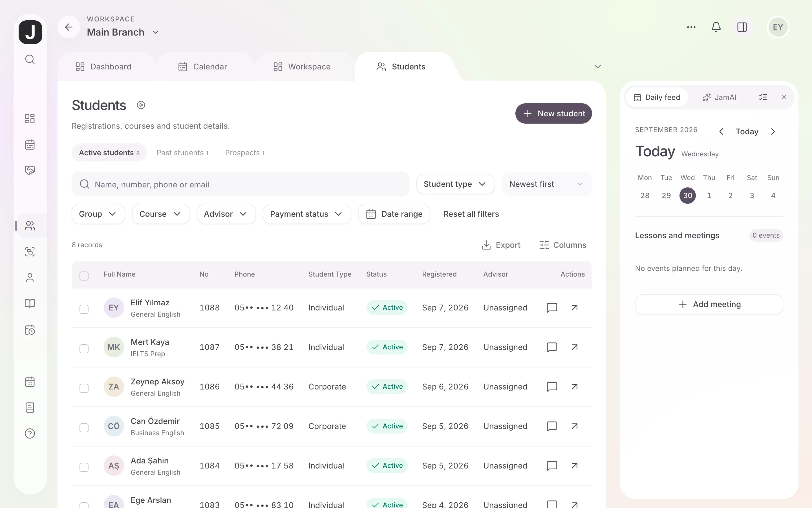
Task: Toggle the select-all header checkbox
Action: tap(84, 276)
